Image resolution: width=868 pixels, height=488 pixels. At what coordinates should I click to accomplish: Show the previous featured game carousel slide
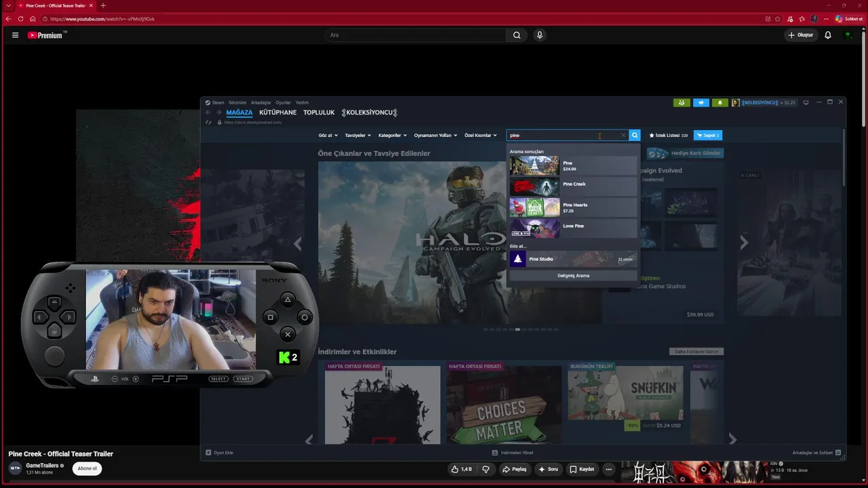click(x=298, y=244)
